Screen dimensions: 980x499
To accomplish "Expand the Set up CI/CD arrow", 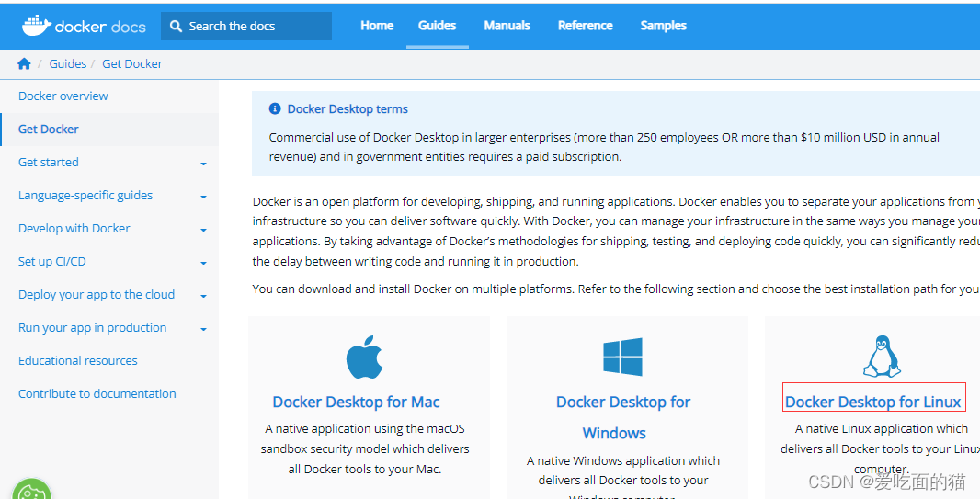I will coord(203,264).
